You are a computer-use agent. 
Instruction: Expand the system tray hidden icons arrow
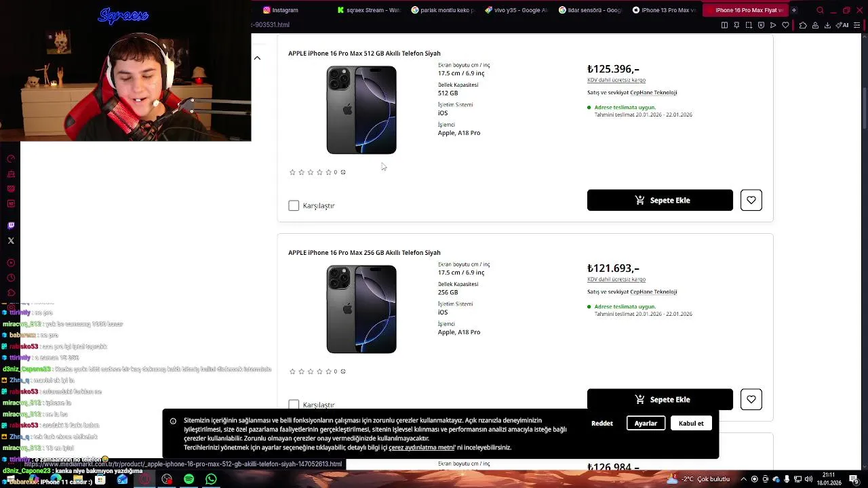point(743,479)
